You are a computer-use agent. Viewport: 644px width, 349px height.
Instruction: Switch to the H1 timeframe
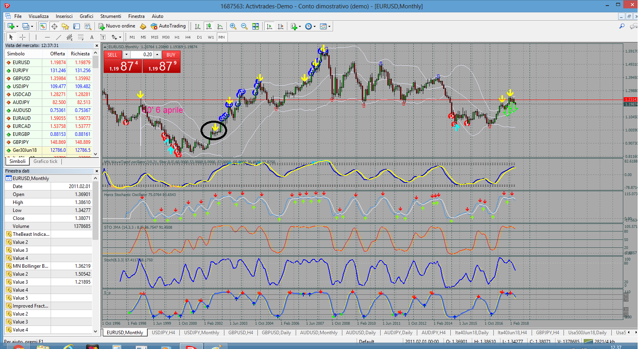coord(177,37)
